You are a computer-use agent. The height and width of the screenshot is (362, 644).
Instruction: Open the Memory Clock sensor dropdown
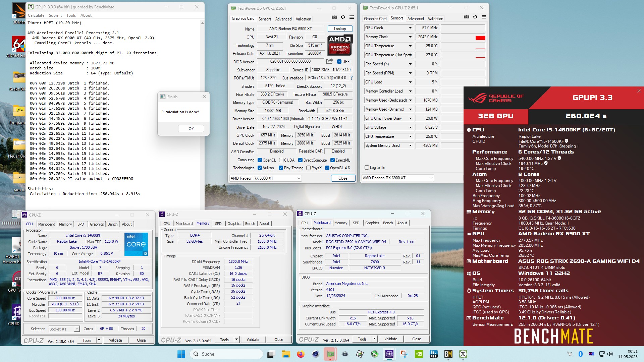pos(410,37)
